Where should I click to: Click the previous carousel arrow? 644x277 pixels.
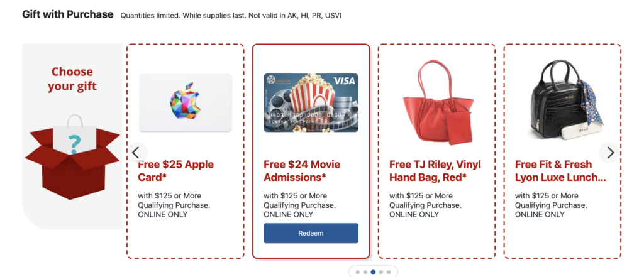pos(136,153)
